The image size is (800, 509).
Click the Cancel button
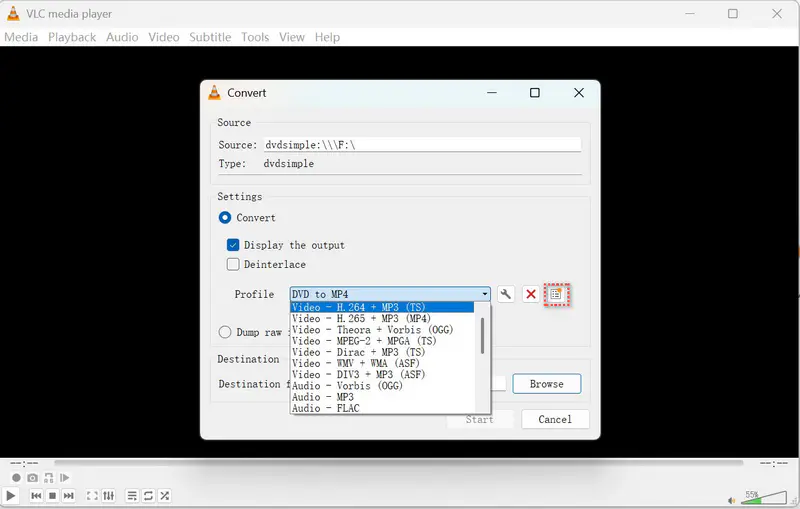pos(555,419)
